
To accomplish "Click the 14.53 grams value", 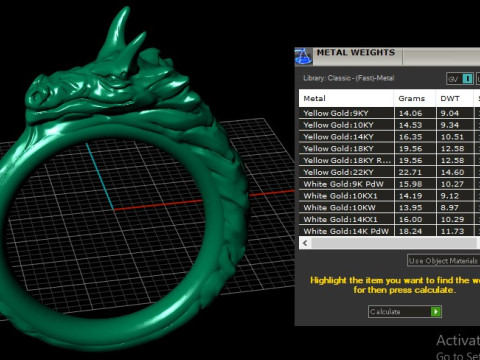I will pos(410,125).
